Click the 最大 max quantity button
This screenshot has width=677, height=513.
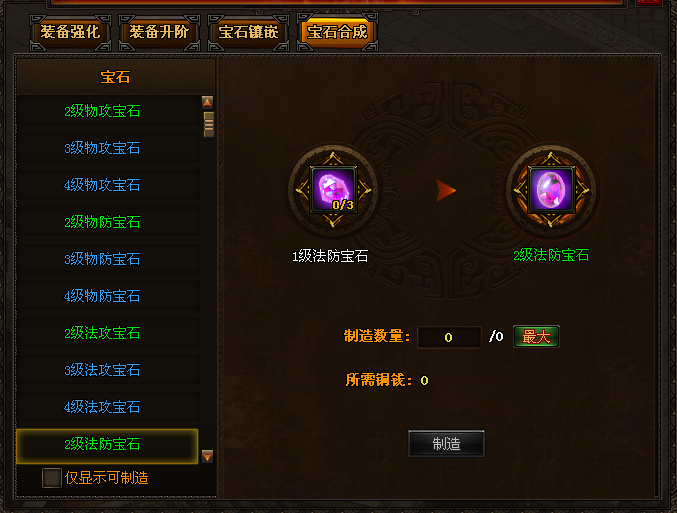click(536, 336)
